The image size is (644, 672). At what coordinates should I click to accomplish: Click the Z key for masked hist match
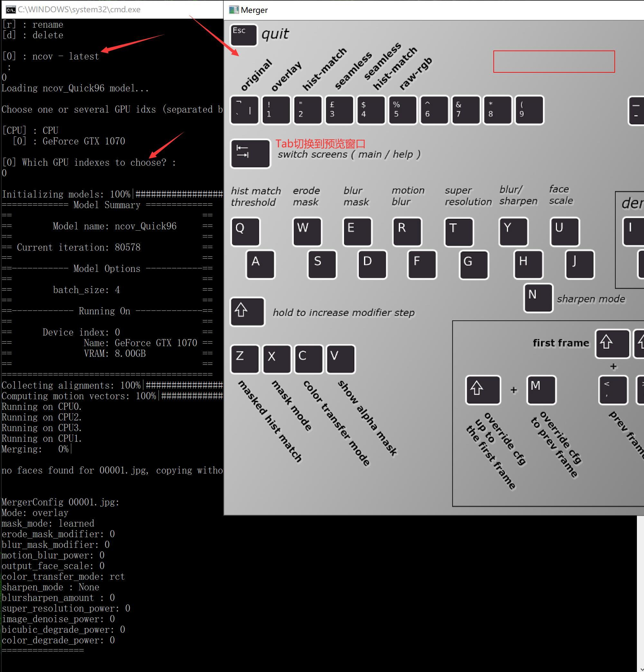point(245,359)
